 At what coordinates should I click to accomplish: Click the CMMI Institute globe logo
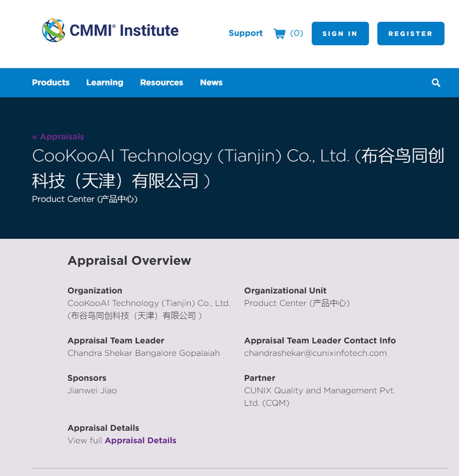point(54,30)
